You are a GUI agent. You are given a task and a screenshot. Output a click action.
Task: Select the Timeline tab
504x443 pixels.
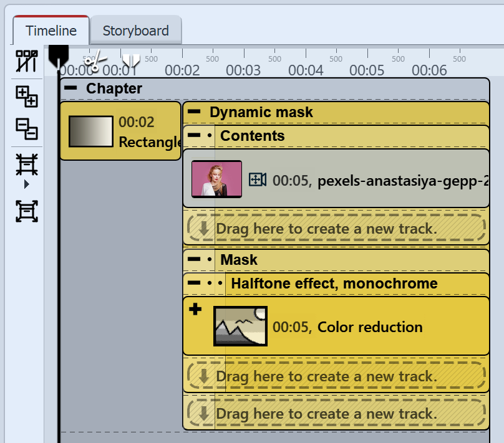point(51,29)
